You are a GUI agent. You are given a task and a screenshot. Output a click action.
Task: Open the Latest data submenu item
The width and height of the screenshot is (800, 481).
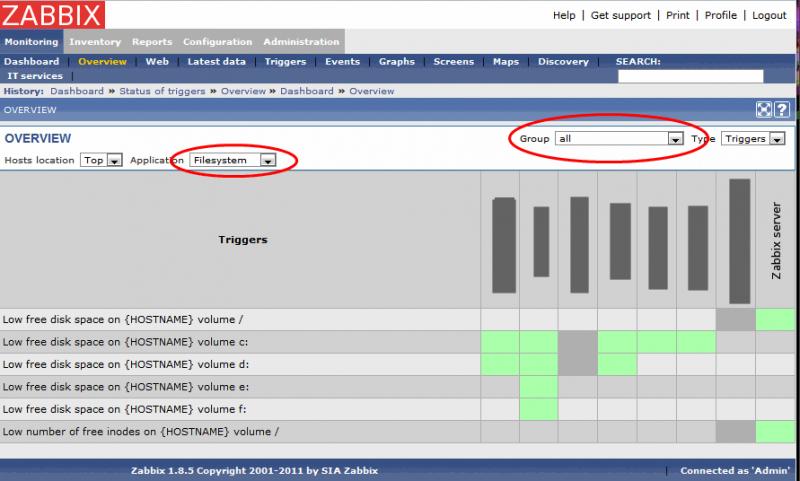point(216,62)
